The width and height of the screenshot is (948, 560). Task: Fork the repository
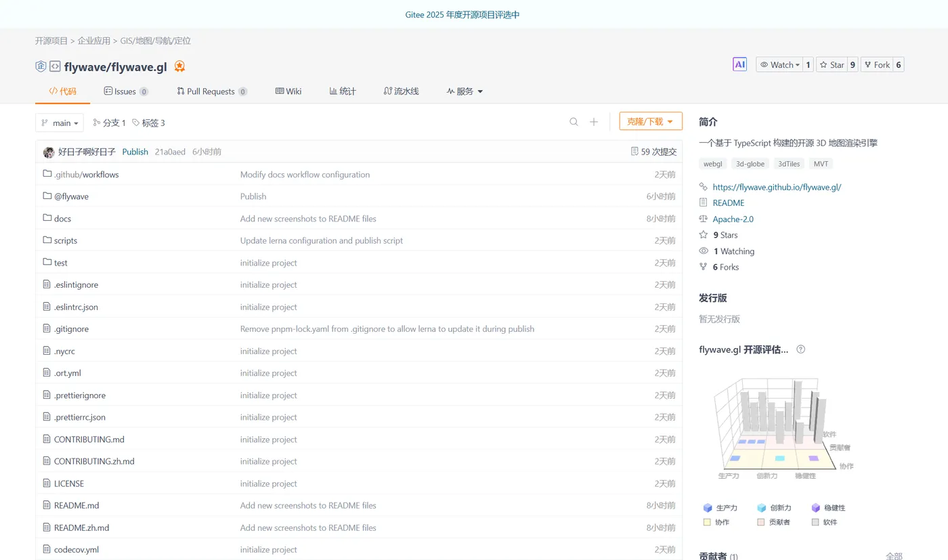point(877,65)
